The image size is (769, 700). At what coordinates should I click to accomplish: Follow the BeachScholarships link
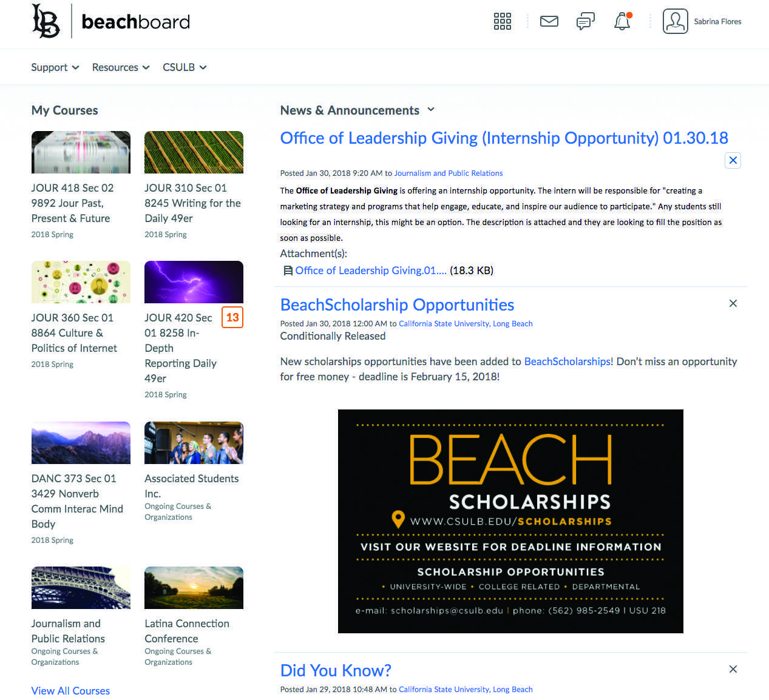click(x=567, y=361)
